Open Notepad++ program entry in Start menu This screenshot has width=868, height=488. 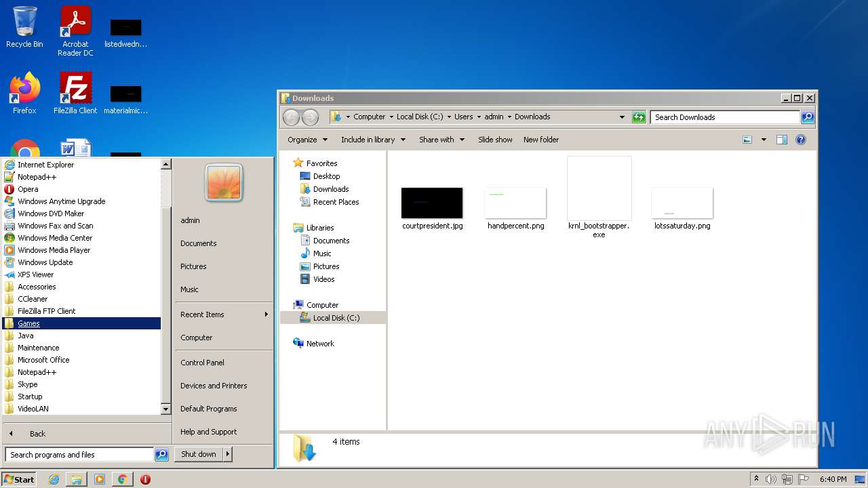[x=81, y=177]
